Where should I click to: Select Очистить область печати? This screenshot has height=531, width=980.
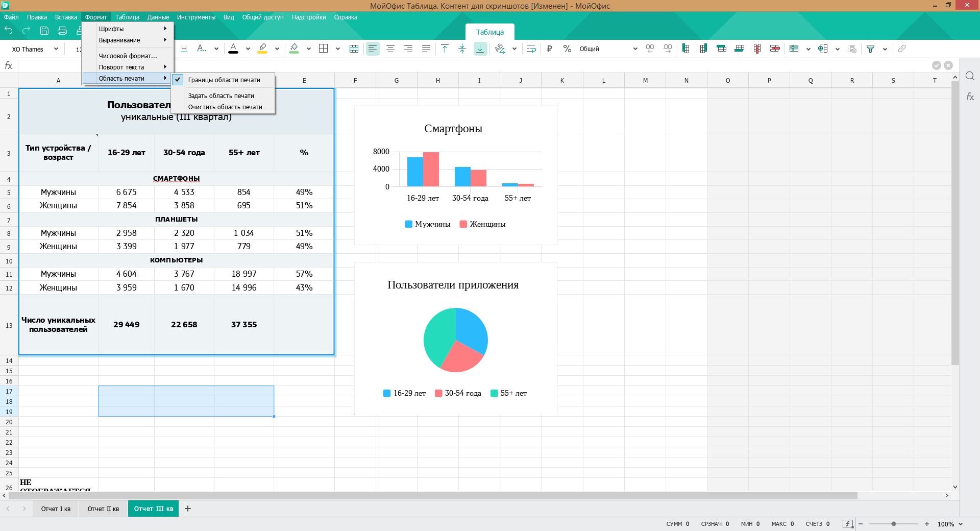(224, 107)
